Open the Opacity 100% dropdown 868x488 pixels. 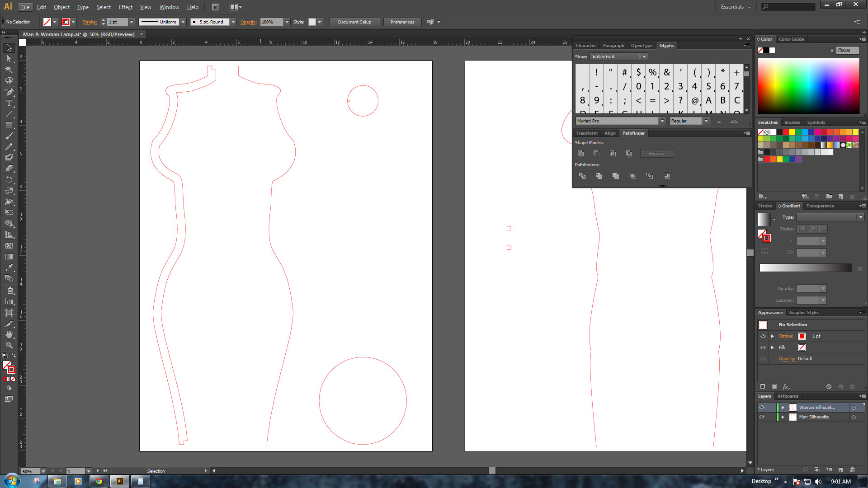click(x=287, y=22)
